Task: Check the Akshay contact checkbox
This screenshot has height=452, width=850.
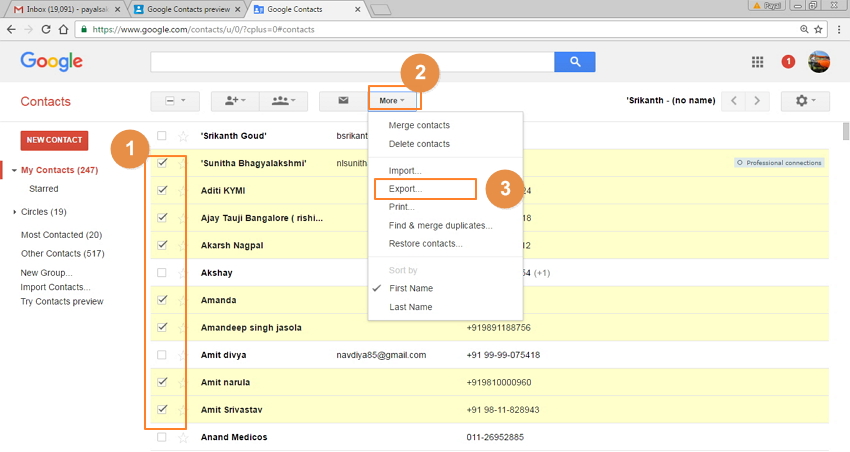Action: [x=162, y=273]
